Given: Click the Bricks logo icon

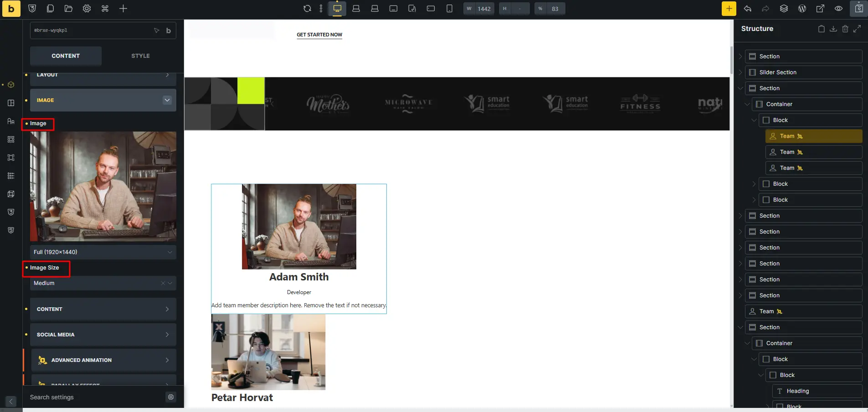Looking at the screenshot, I should tap(11, 9).
